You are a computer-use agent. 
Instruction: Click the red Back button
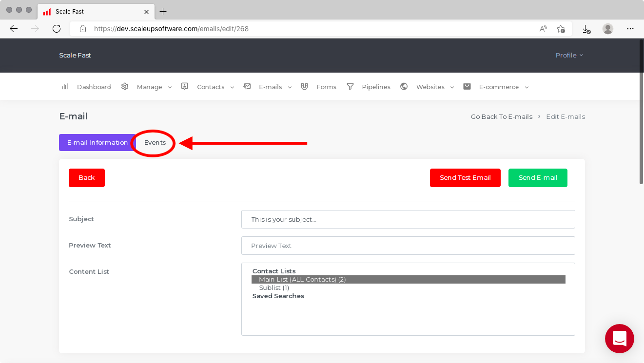pos(87,178)
